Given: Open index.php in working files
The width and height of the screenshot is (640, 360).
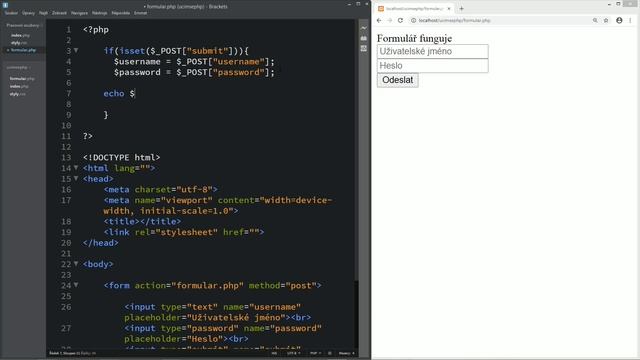Looking at the screenshot, I should click(20, 36).
